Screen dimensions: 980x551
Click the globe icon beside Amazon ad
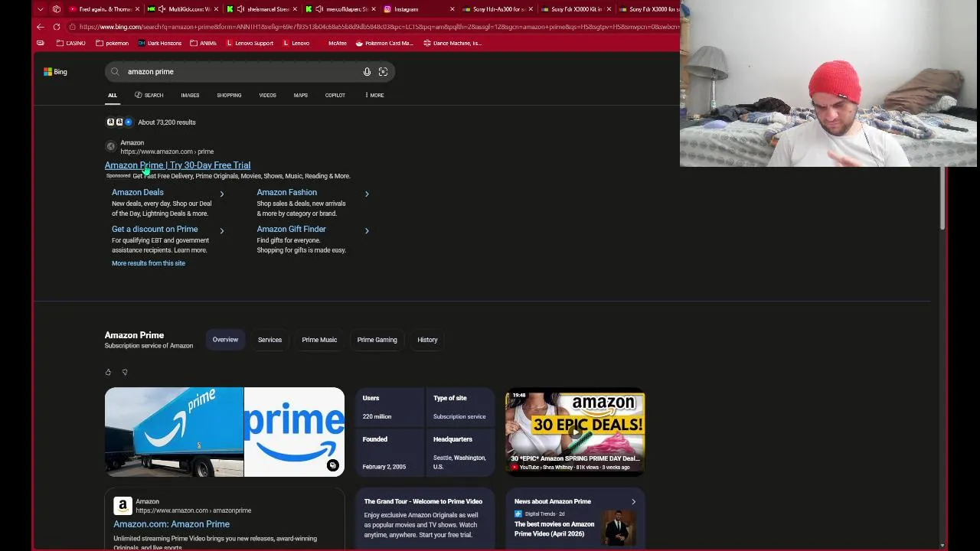pyautogui.click(x=110, y=146)
